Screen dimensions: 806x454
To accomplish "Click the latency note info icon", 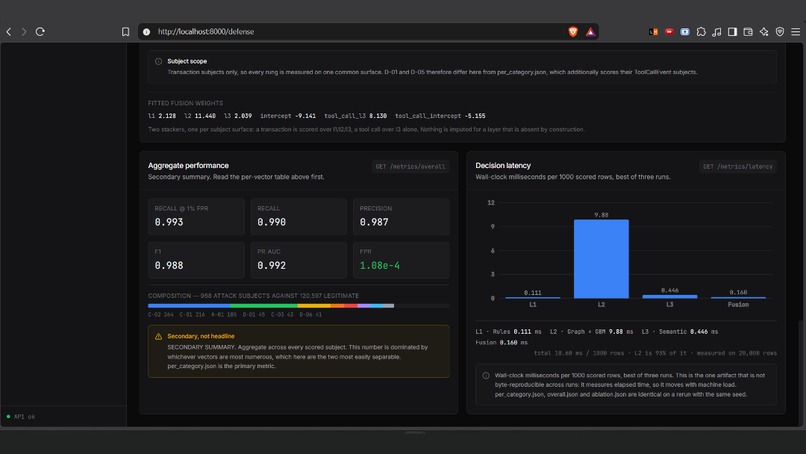I will coord(486,375).
